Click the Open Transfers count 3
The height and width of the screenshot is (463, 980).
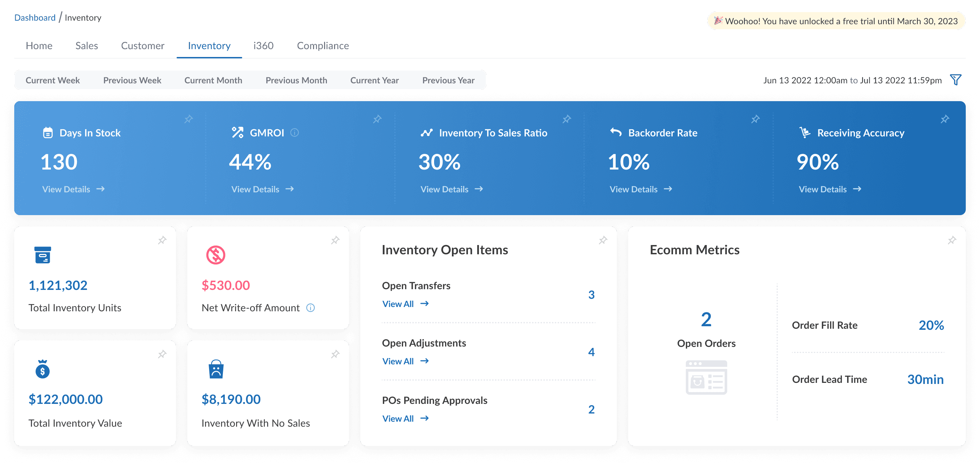591,295
